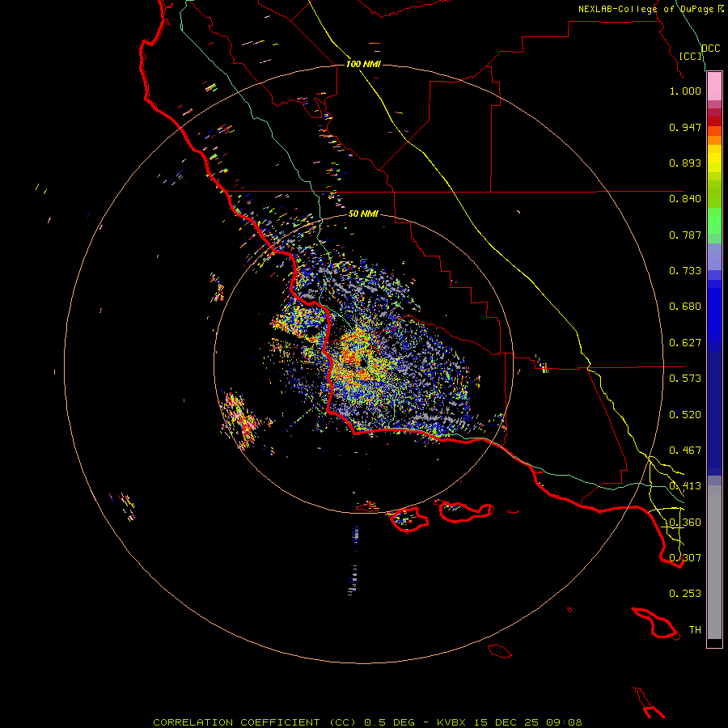This screenshot has width=728, height=728.
Task: Click the 0.253 scale value
Action: (x=685, y=594)
